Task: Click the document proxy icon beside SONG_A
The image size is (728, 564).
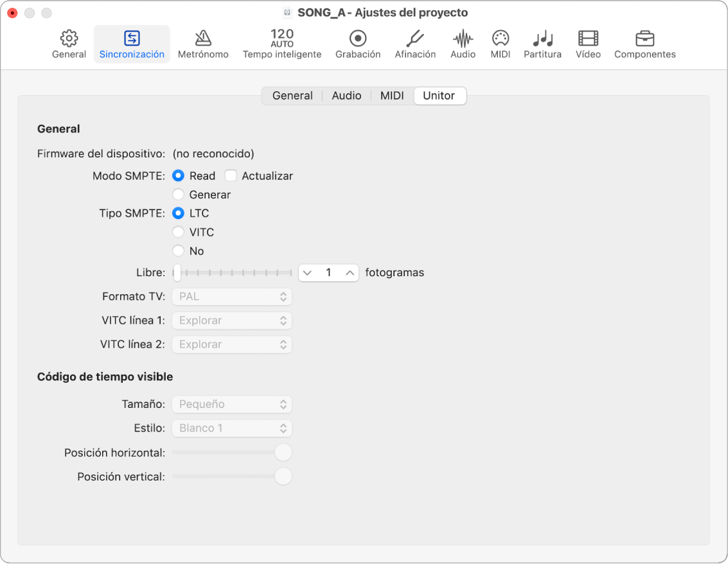Action: (287, 13)
